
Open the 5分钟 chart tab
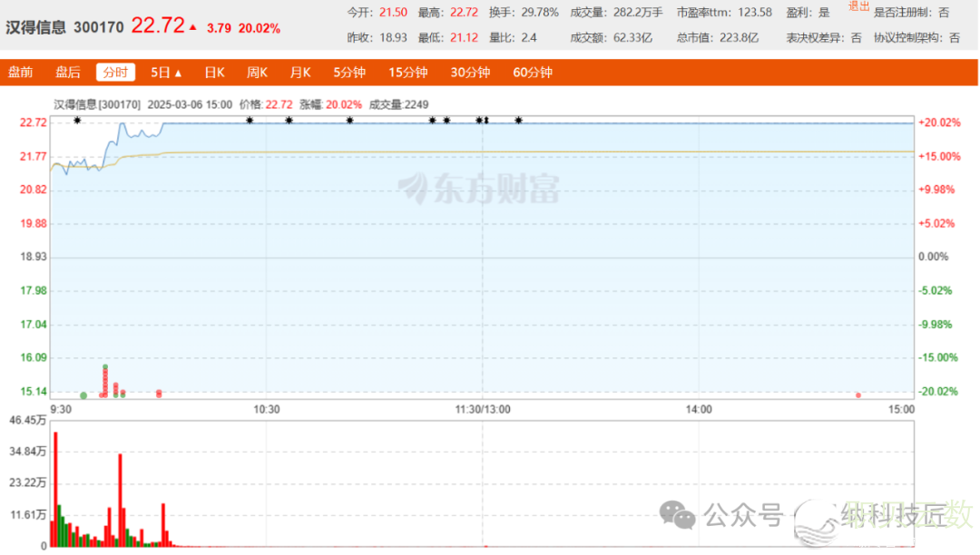click(x=348, y=73)
